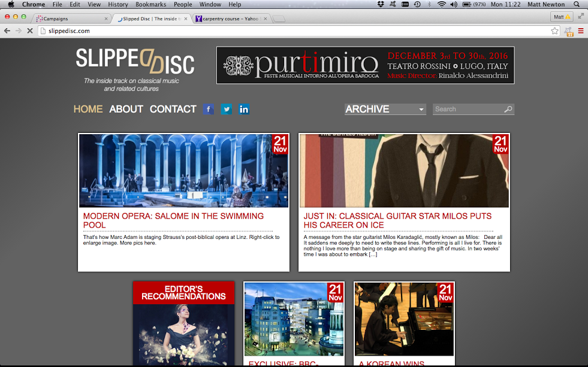Open the Wi-Fi status menu

[442, 5]
